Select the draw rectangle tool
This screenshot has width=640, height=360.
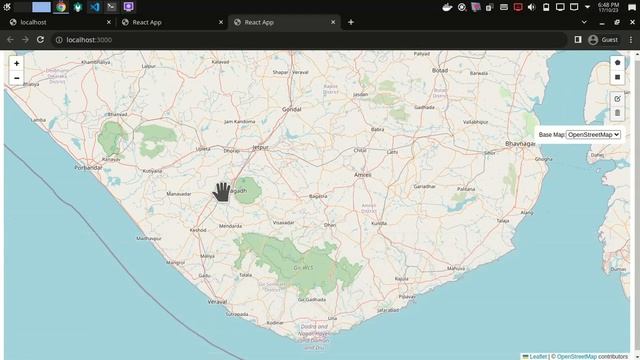coord(617,77)
